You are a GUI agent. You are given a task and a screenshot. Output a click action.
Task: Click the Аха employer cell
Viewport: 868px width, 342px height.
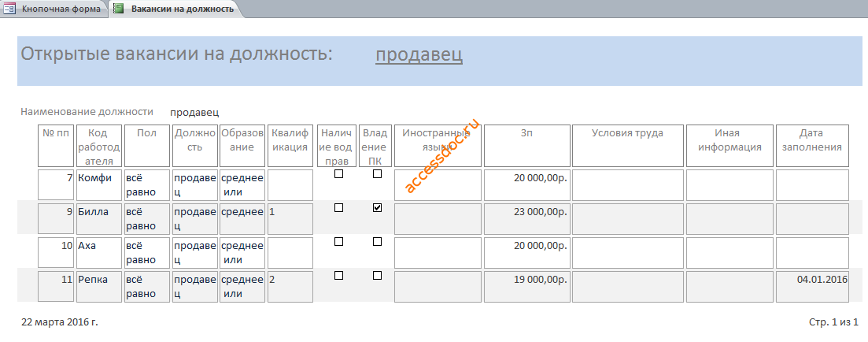[x=99, y=252]
